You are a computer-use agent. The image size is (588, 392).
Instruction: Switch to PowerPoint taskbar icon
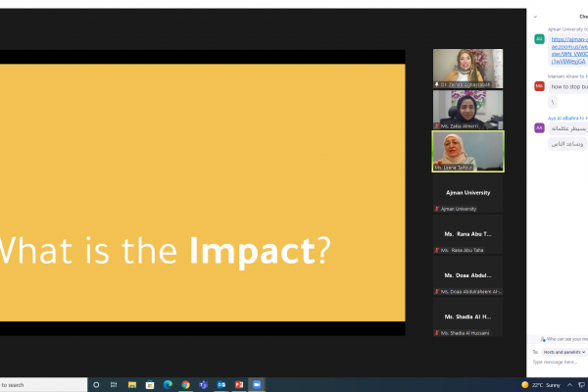239,384
